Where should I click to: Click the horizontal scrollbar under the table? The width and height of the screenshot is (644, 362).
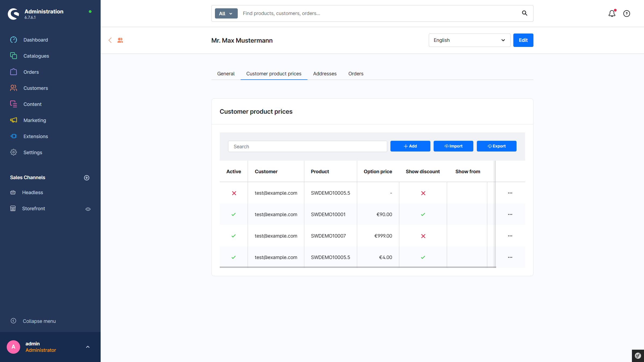[x=357, y=267]
